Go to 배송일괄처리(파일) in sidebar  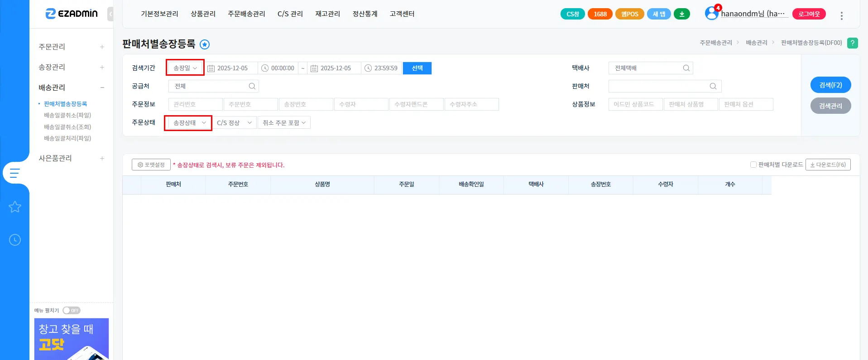coord(67,138)
